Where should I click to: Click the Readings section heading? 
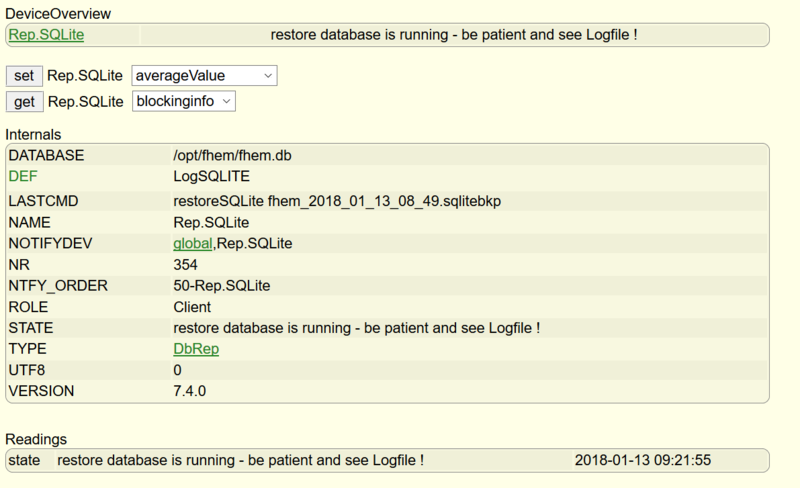pos(36,439)
